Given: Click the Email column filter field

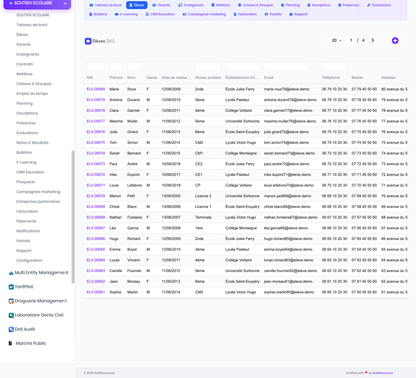Looking at the screenshot, I should click(x=286, y=66).
